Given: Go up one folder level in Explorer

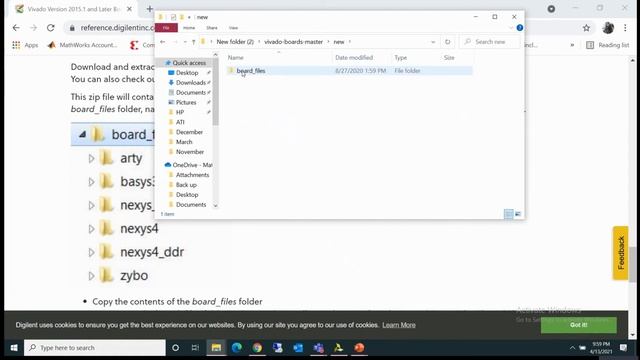Looking at the screenshot, I should tap(193, 42).
